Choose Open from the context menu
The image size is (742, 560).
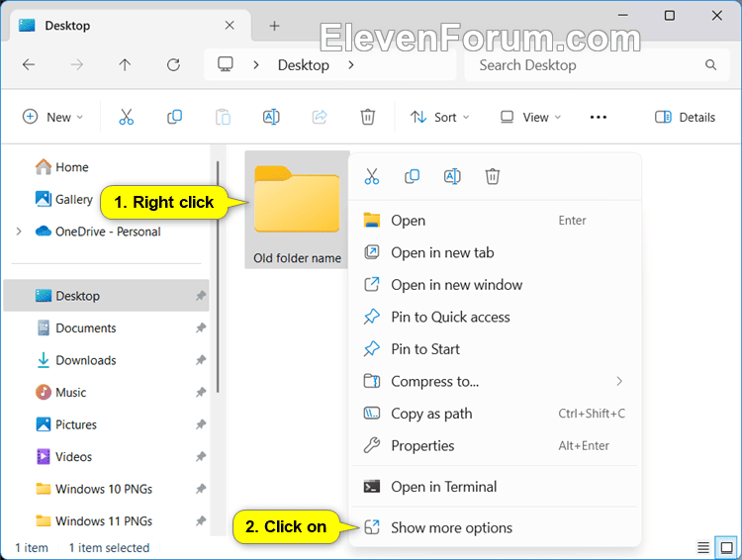[496, 221]
